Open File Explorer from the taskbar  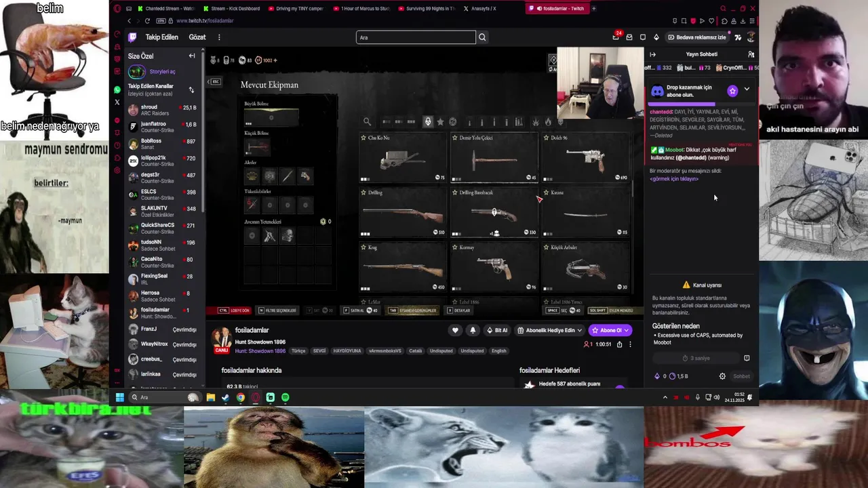tap(211, 397)
